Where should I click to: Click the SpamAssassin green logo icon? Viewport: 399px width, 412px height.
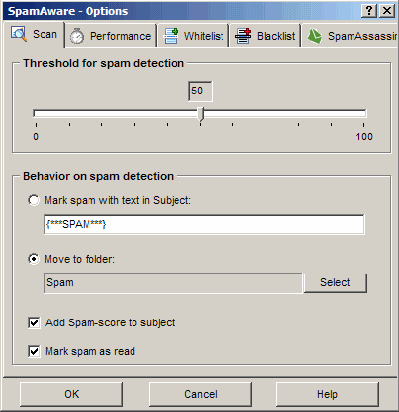(x=315, y=36)
